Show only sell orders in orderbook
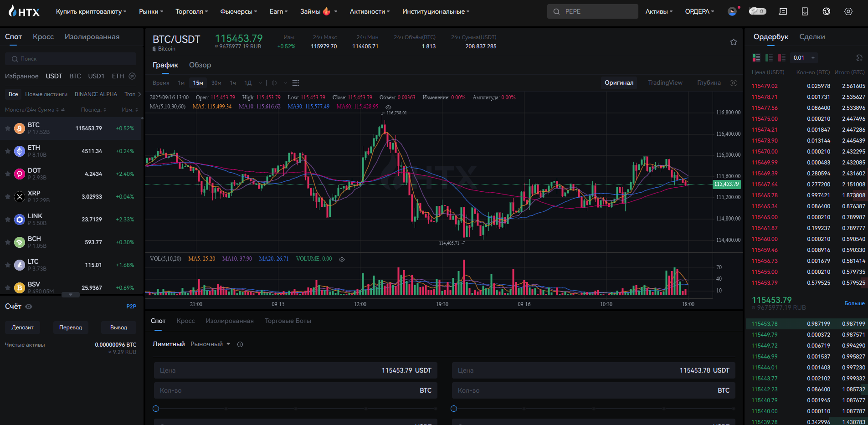Screen dimensions: 868x425 [x=781, y=58]
